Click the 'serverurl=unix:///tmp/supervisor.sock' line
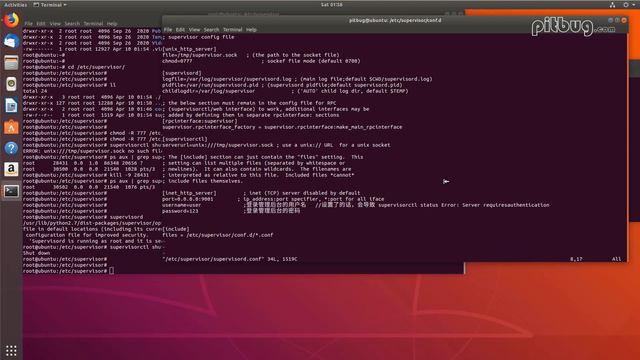The height and width of the screenshot is (360, 640). 276,145
